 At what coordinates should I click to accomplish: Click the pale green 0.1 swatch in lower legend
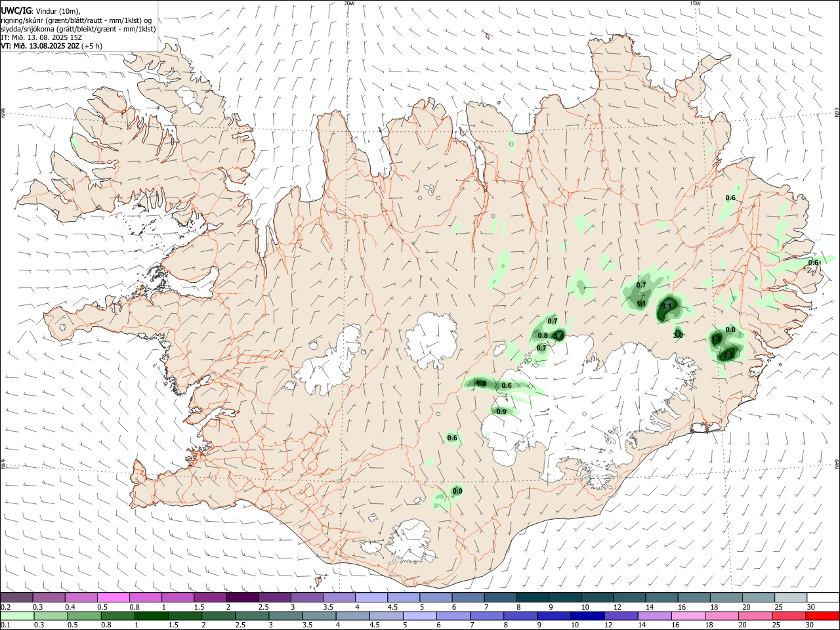[17, 616]
